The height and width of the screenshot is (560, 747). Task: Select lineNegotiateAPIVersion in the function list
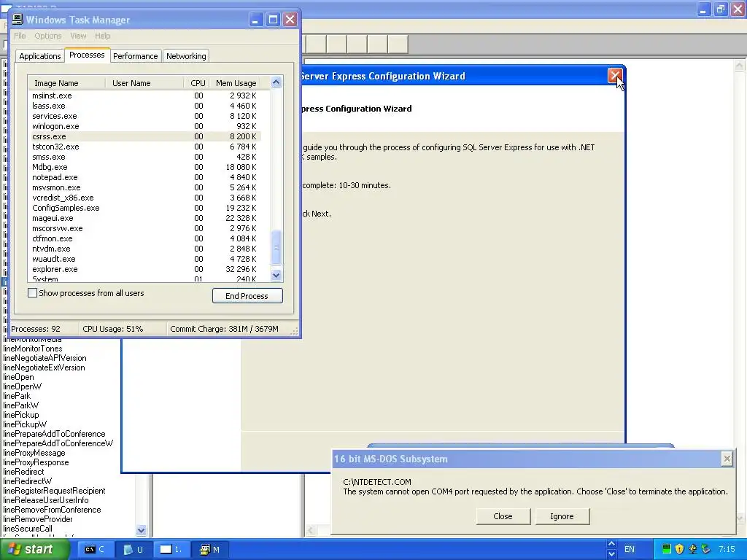44,358
